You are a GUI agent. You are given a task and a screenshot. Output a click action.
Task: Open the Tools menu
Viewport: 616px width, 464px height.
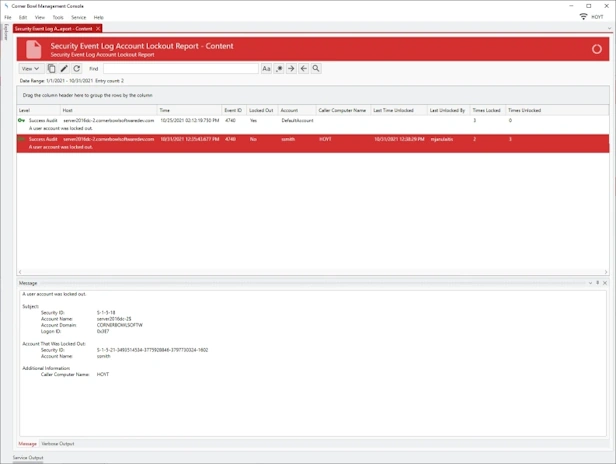point(58,17)
